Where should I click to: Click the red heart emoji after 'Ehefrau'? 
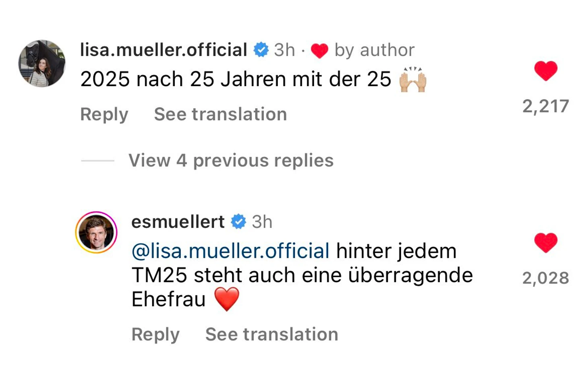coord(226,299)
